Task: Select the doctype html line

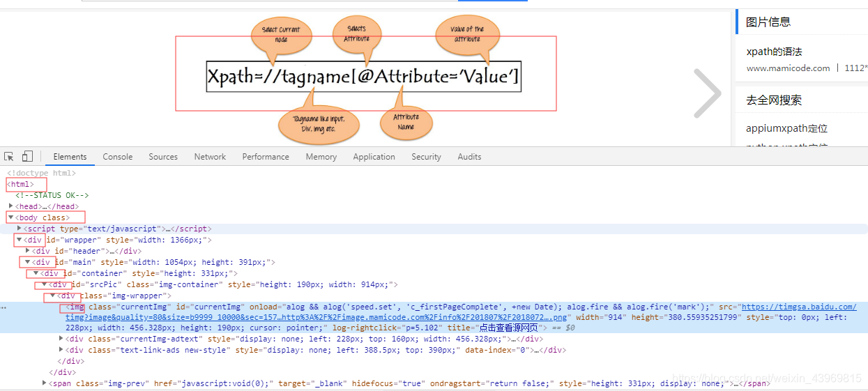Action: click(41, 173)
